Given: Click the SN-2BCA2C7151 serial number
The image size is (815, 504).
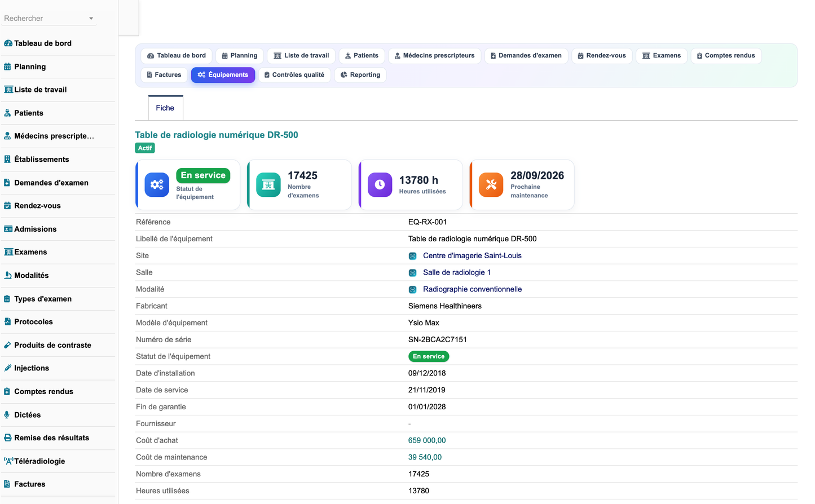Looking at the screenshot, I should [438, 340].
